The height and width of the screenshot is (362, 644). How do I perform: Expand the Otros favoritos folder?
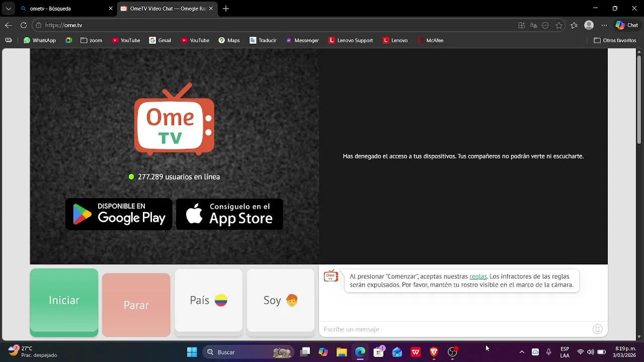[x=615, y=40]
